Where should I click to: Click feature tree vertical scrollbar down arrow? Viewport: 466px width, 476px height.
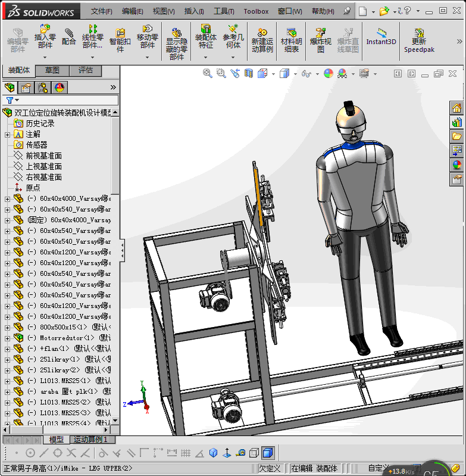click(115, 421)
